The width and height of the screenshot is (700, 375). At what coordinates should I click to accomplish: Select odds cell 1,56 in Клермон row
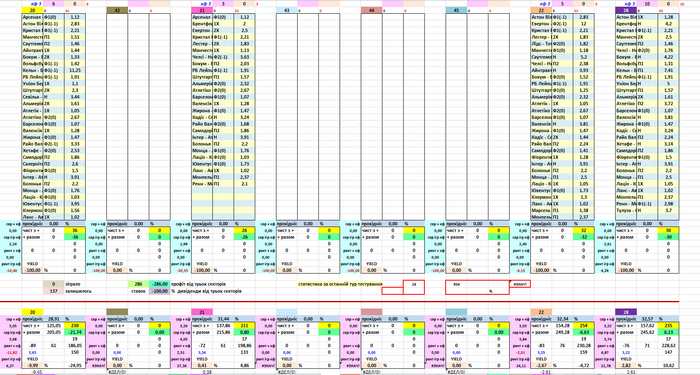(75, 211)
